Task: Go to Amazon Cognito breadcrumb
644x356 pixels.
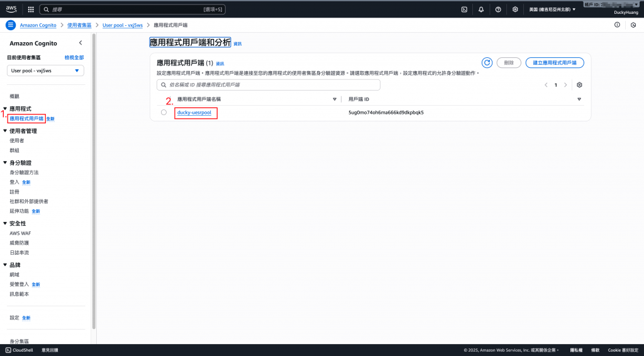Action: [38, 25]
